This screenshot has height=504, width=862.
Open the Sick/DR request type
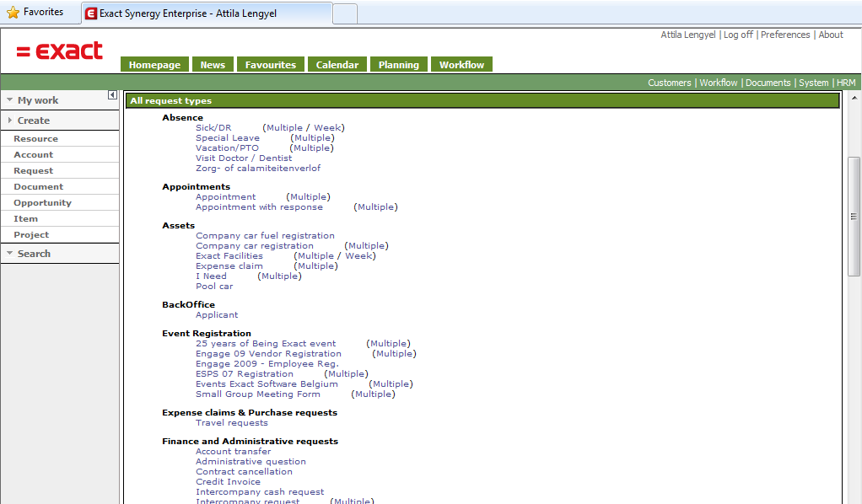click(x=213, y=128)
